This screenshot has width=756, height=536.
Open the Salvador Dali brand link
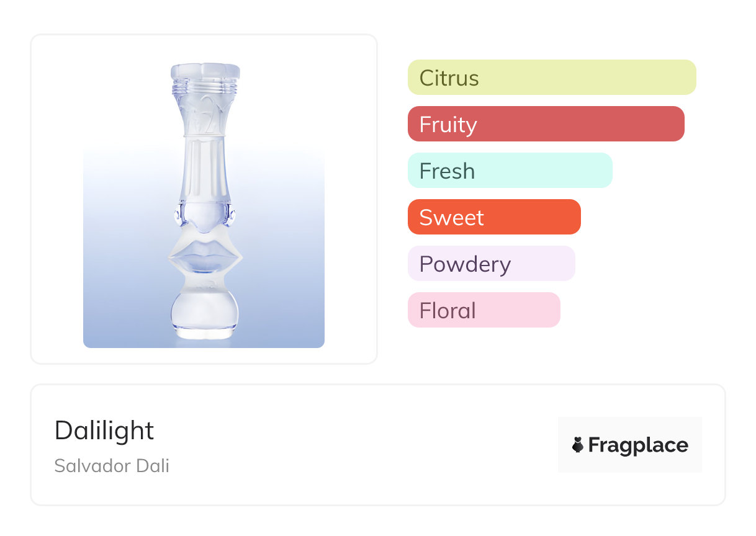pos(112,466)
